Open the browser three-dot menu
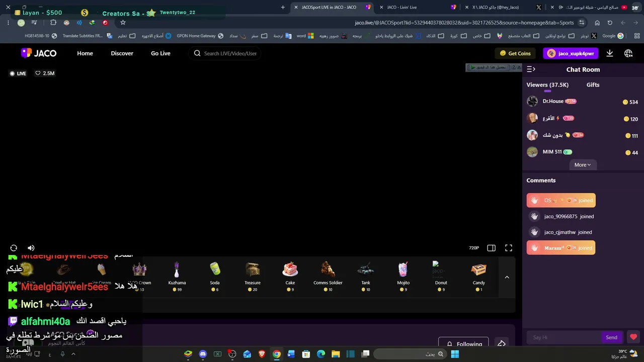Image resolution: width=644 pixels, height=362 pixels. 9,23
